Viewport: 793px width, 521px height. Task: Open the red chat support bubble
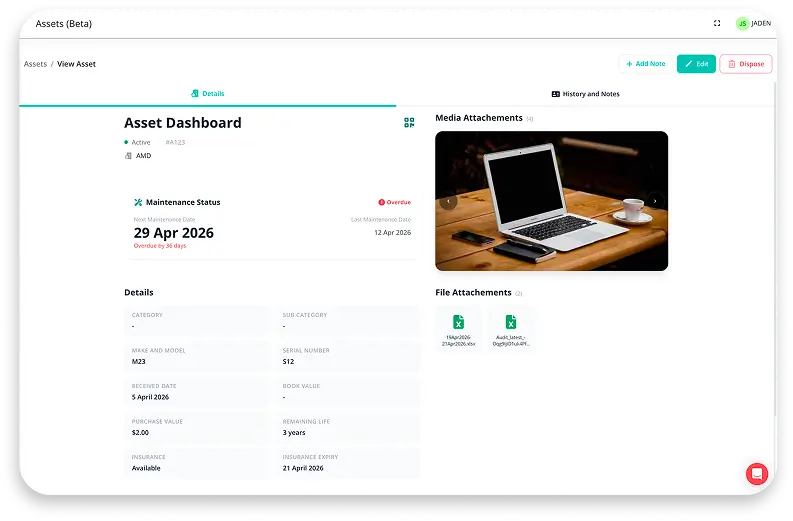(757, 474)
